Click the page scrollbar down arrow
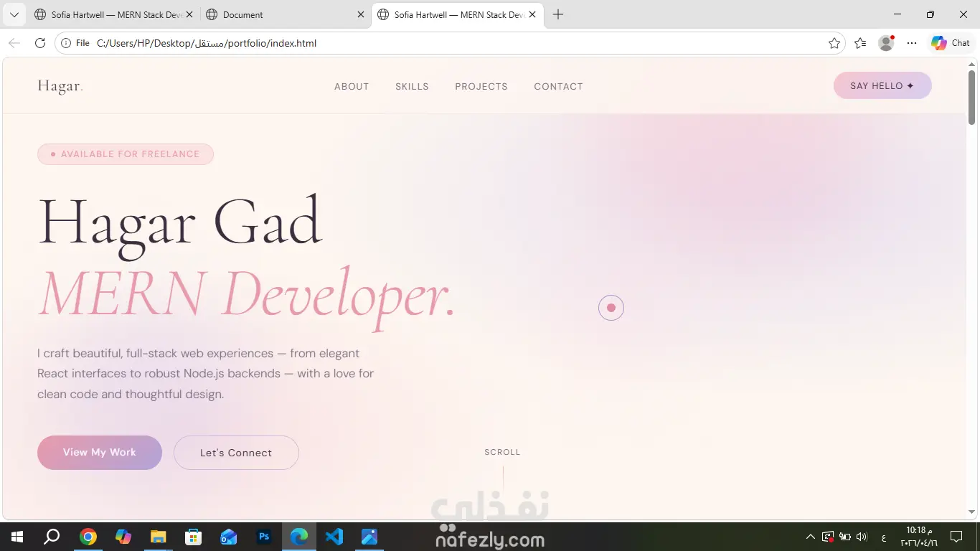This screenshot has width=980, height=551. [x=972, y=512]
